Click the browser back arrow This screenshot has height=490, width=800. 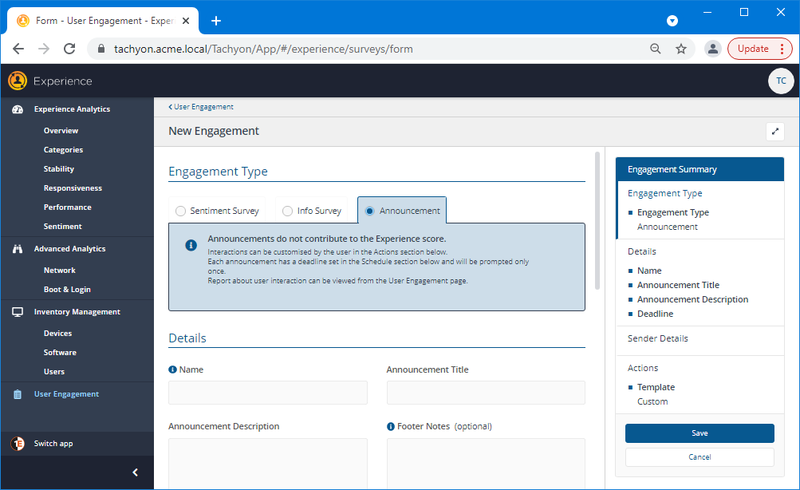click(x=18, y=49)
